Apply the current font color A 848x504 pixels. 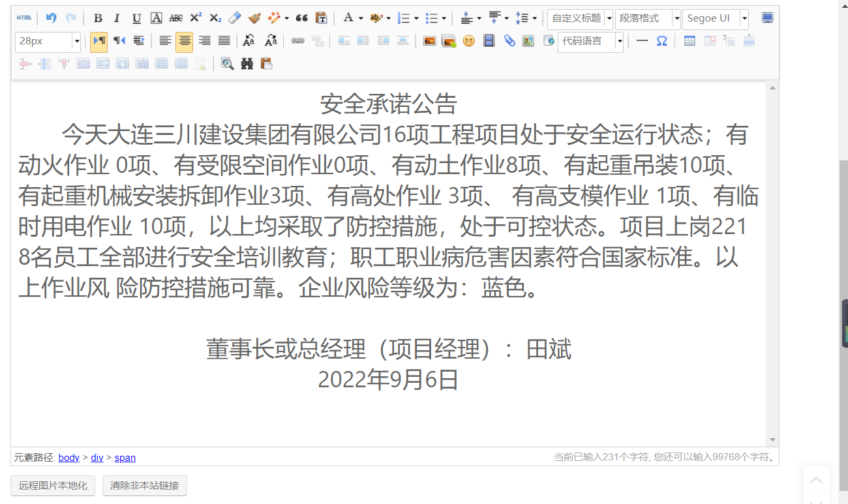point(348,18)
